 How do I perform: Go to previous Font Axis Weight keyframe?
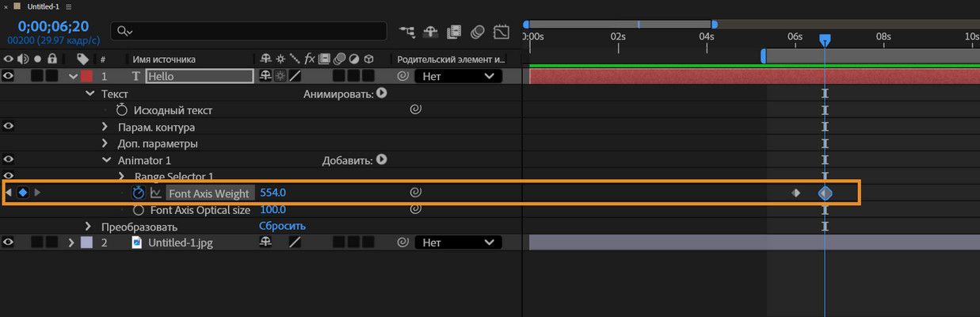click(x=9, y=193)
